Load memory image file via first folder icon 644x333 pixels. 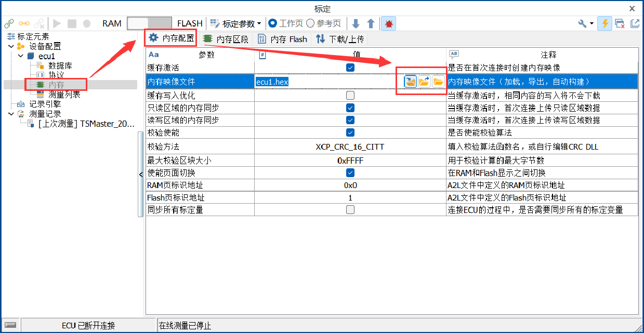tap(411, 82)
